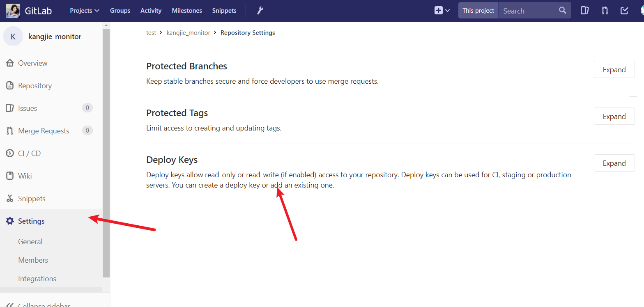Click the Protected Branches heading
Viewport: 644px width, 307px height.
tap(186, 66)
